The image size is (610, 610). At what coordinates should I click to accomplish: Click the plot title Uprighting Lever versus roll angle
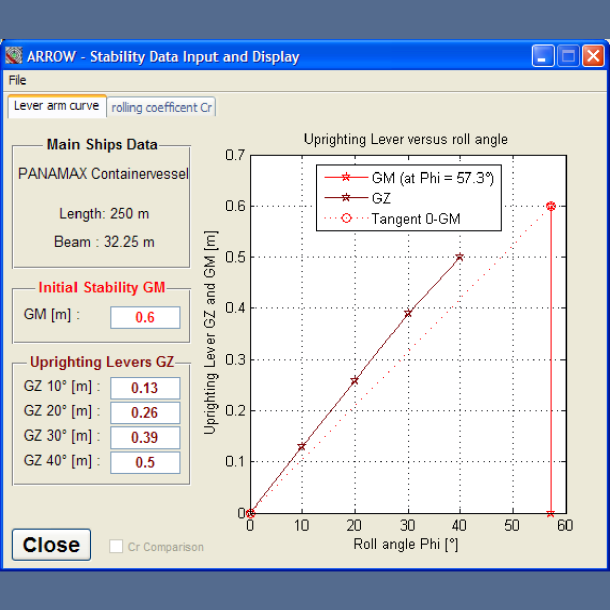(x=405, y=140)
